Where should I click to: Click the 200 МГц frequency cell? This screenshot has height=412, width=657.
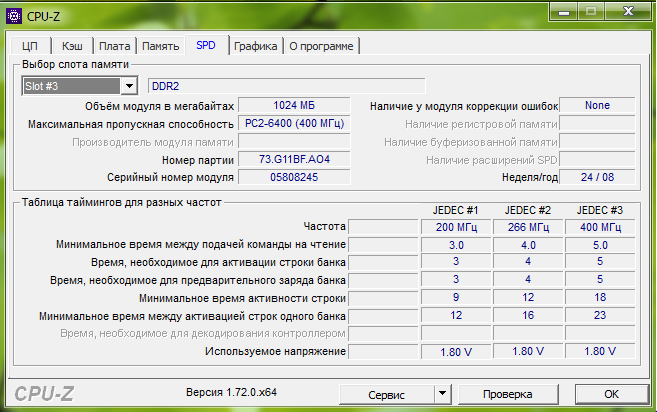pos(456,227)
